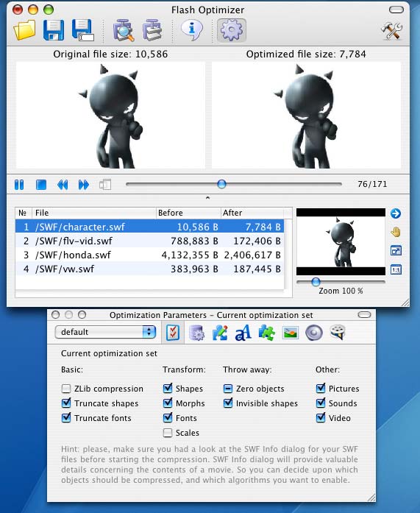Viewport: 420px width, 513px height.
Task: Enable Scales checkbox
Action: coord(168,433)
